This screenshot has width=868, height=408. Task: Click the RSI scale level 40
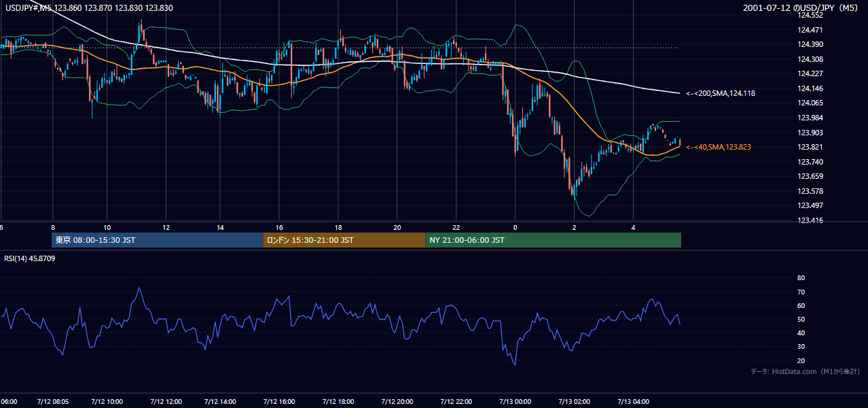tap(801, 333)
